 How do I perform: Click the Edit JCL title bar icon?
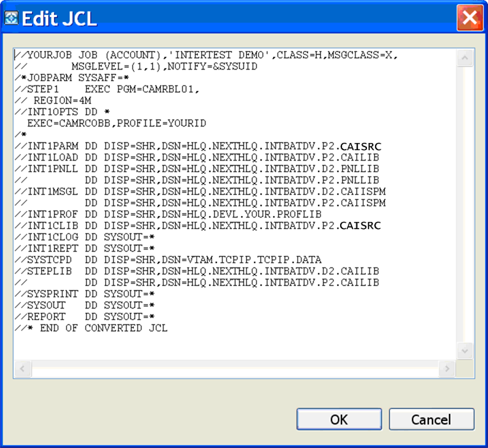click(x=11, y=18)
